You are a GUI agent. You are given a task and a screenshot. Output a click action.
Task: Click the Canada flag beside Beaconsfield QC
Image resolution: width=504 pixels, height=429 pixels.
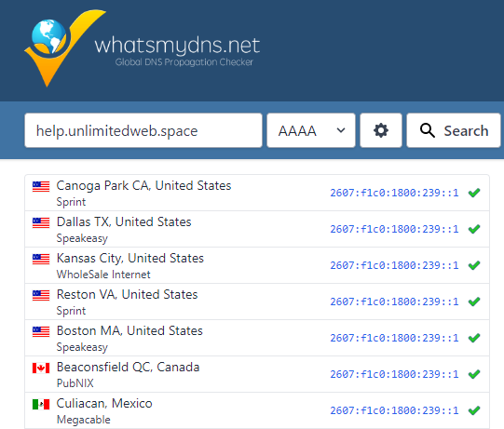(x=41, y=368)
